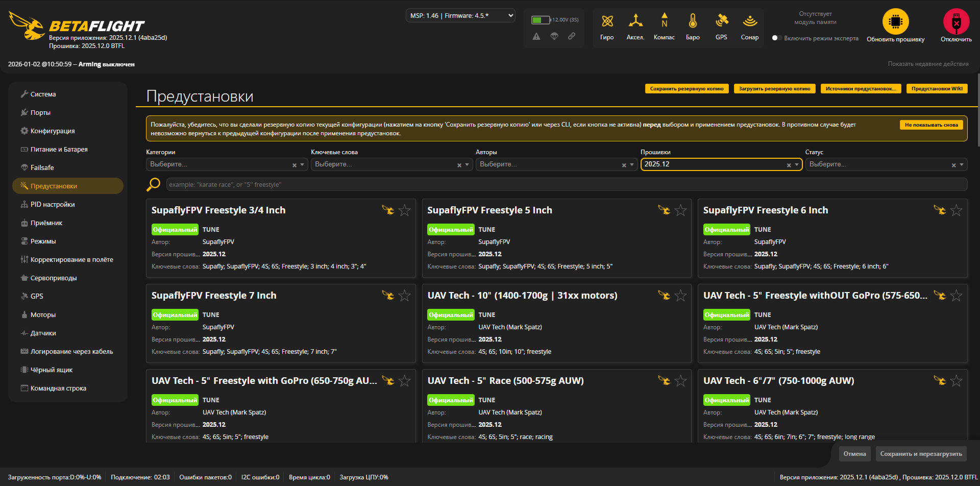Click the GPS satellite sensor icon
Screen dimensions: 980x486
(x=721, y=21)
